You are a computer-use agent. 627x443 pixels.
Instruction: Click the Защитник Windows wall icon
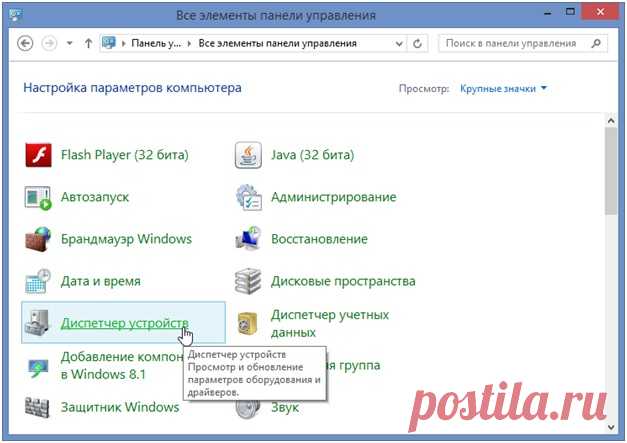(x=37, y=407)
